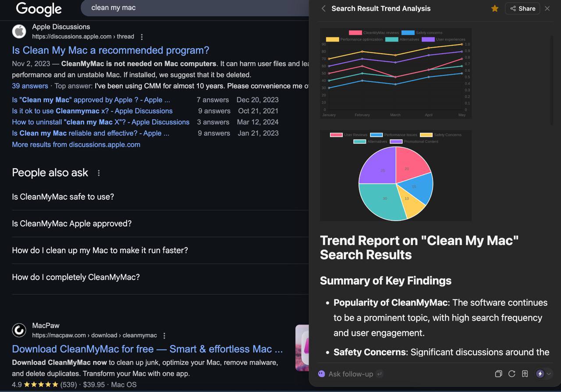The height and width of the screenshot is (392, 561).
Task: Open the "39 answers" link
Action: coord(30,86)
